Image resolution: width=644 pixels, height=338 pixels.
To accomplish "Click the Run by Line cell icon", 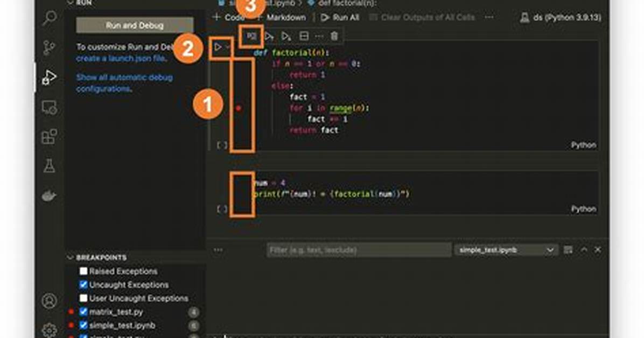I will tap(251, 37).
